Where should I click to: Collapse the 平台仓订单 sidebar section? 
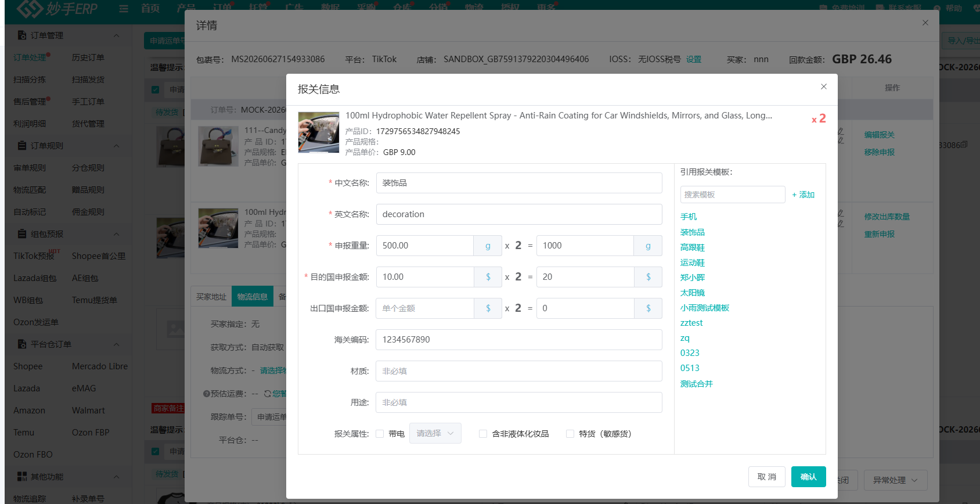[x=116, y=344]
